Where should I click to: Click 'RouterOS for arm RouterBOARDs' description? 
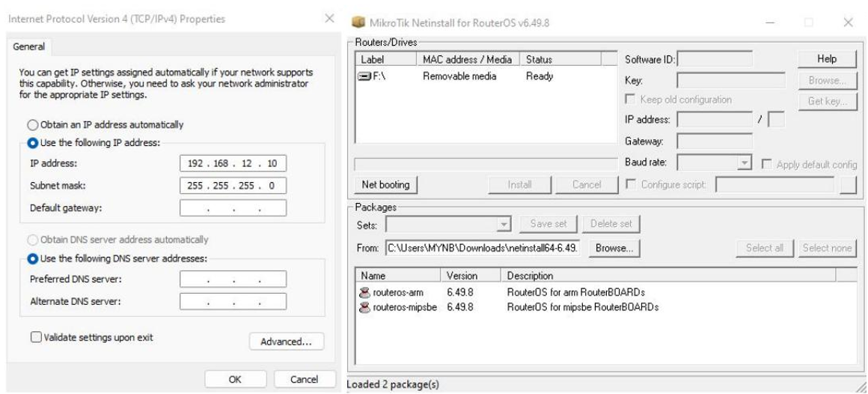tap(576, 292)
